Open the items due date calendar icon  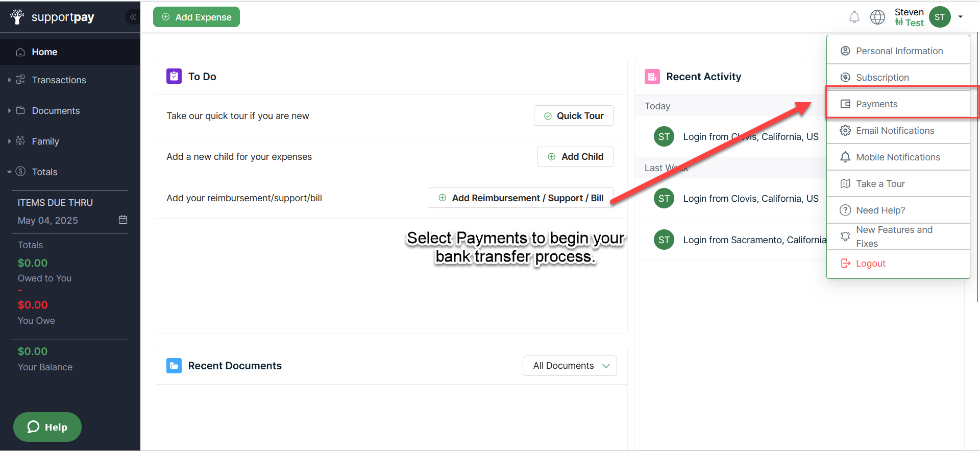(123, 220)
